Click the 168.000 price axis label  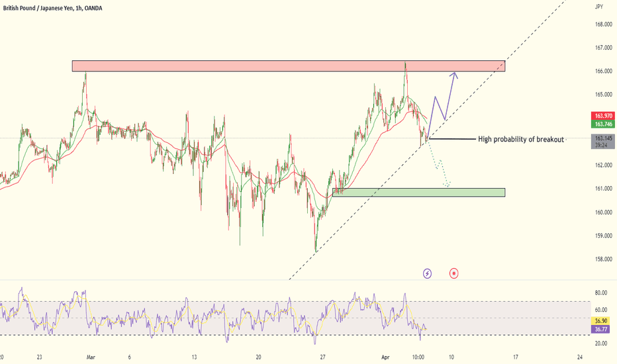point(603,24)
